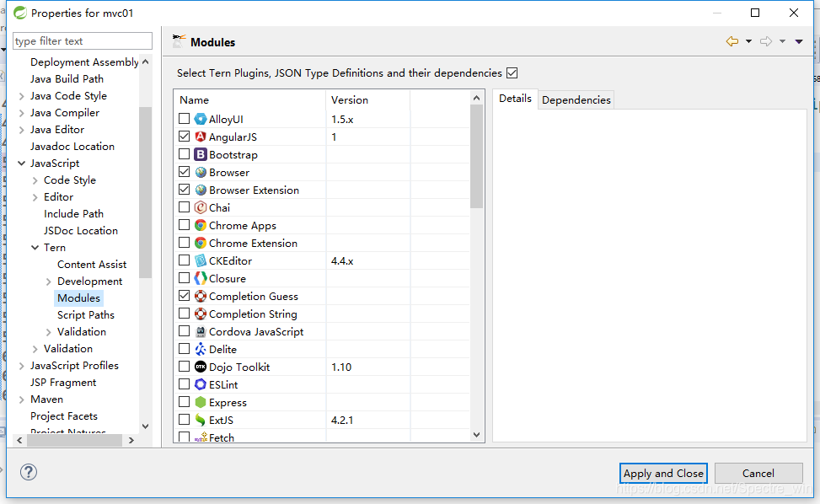Click the Chai module icon
The width and height of the screenshot is (820, 504).
[201, 207]
